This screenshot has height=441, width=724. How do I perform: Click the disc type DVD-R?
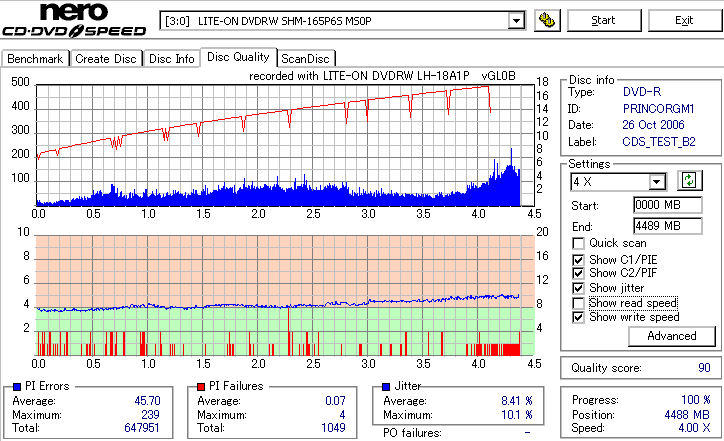[x=642, y=92]
